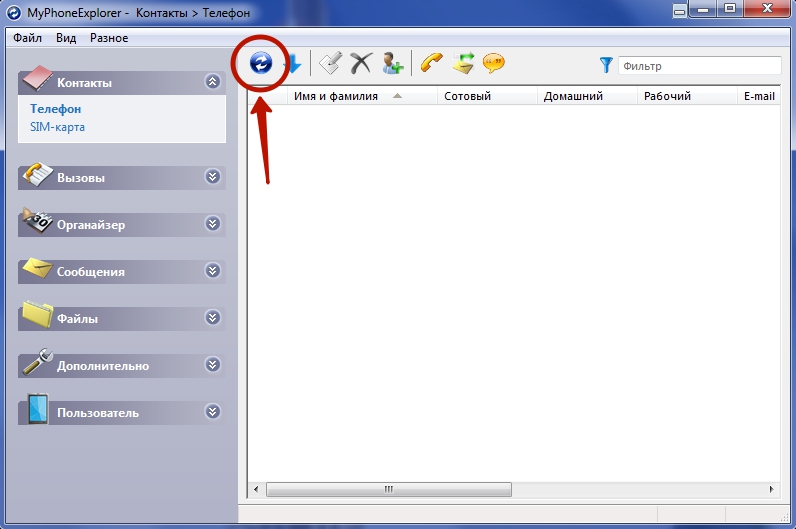Click MyPhoneExplorer title bar app icon

pos(14,13)
